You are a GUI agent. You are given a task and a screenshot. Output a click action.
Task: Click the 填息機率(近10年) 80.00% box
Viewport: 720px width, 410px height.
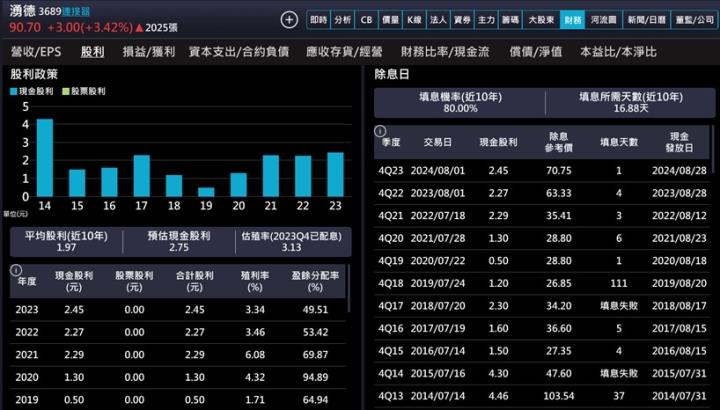[x=460, y=102]
